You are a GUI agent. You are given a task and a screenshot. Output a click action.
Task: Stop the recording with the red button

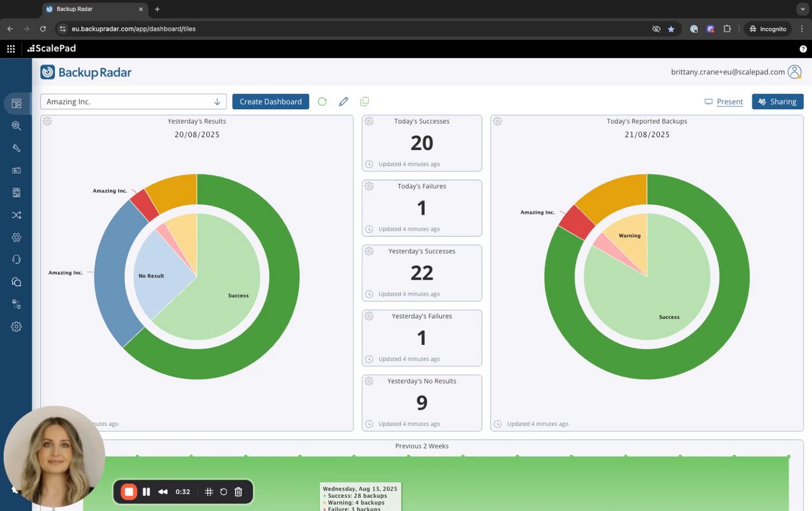pos(129,491)
